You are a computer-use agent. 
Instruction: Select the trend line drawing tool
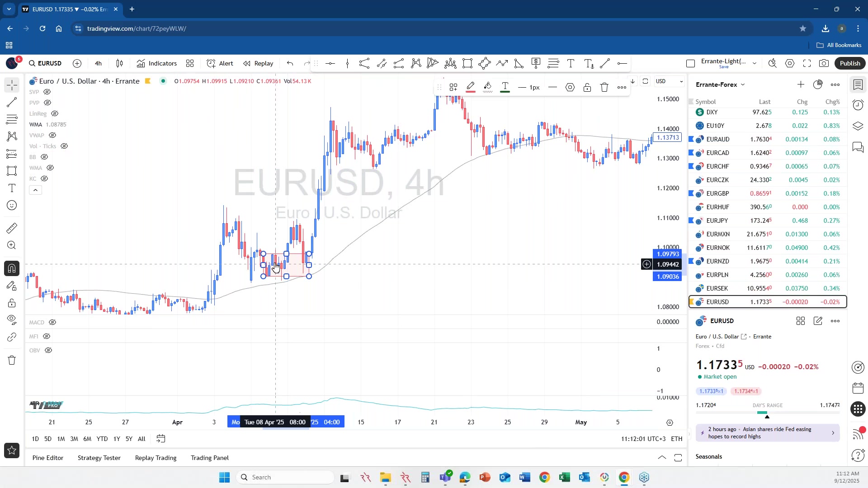coord(12,102)
